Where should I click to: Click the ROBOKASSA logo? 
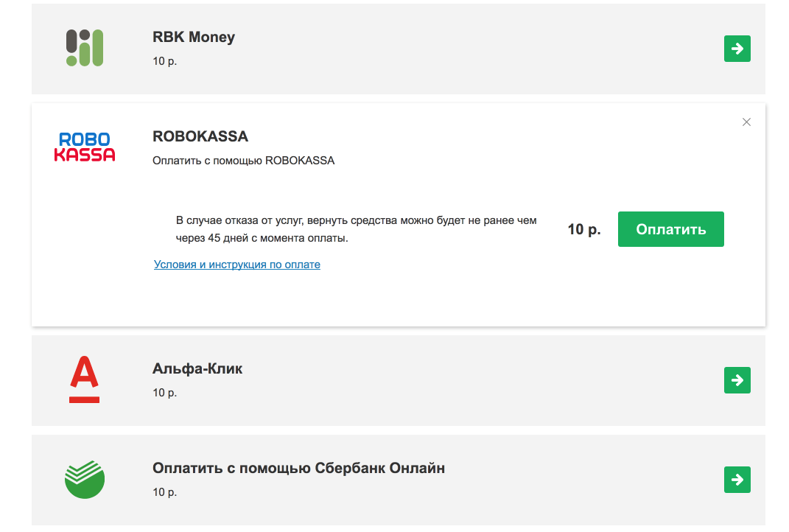coord(85,147)
